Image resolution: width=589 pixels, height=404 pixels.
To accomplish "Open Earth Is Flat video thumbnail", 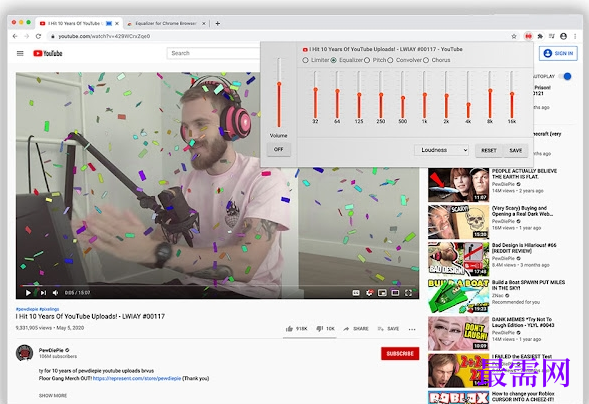I will pyautogui.click(x=458, y=184).
